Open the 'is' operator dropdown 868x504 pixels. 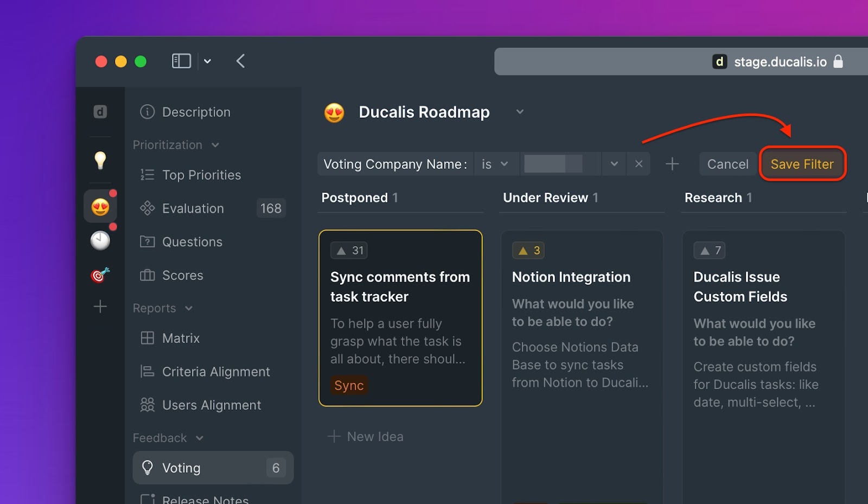(x=495, y=164)
